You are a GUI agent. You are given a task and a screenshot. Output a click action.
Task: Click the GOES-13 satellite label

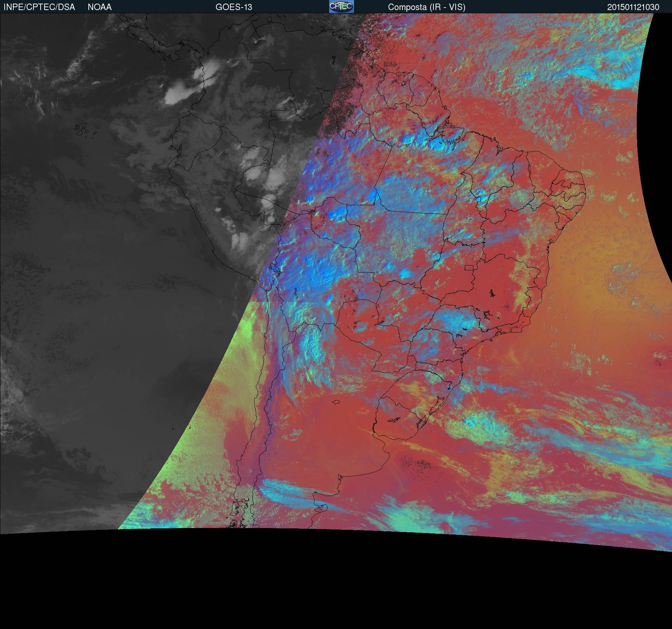tap(234, 7)
